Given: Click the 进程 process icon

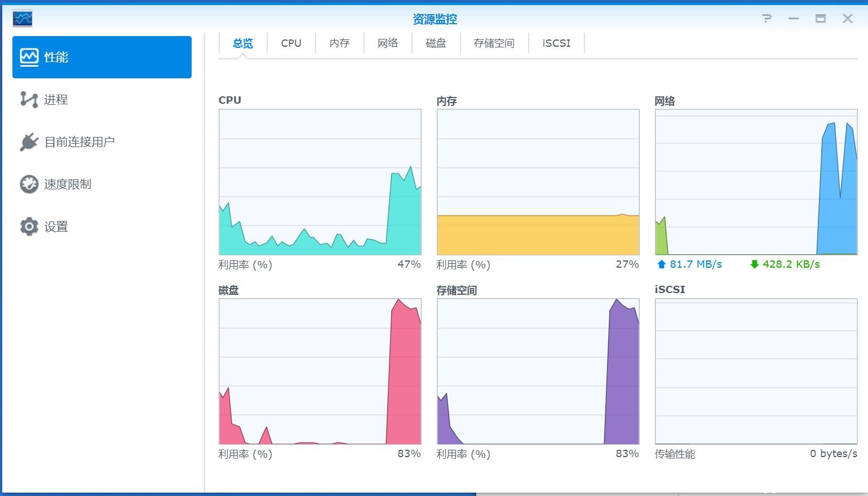Looking at the screenshot, I should pyautogui.click(x=29, y=100).
